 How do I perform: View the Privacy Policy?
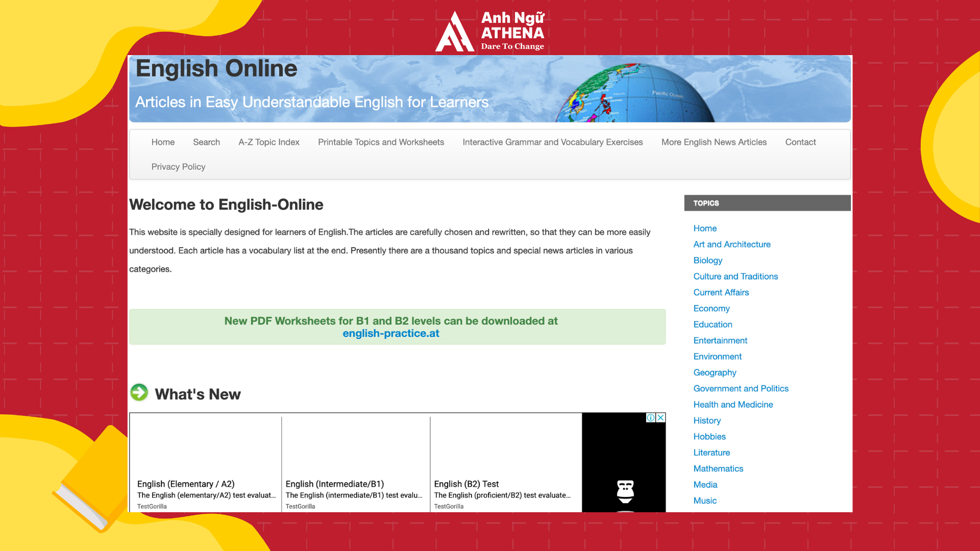point(178,167)
